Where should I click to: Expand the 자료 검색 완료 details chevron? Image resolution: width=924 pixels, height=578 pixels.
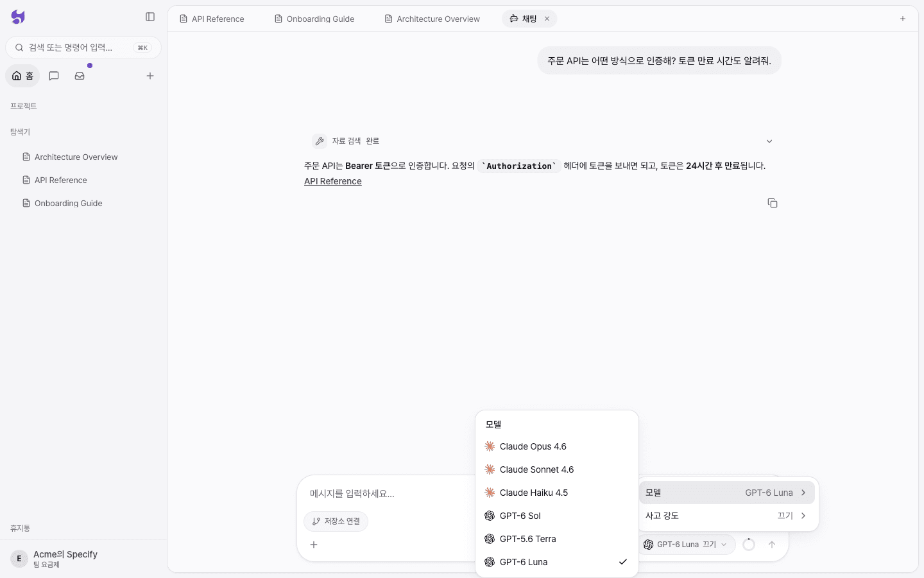point(769,141)
